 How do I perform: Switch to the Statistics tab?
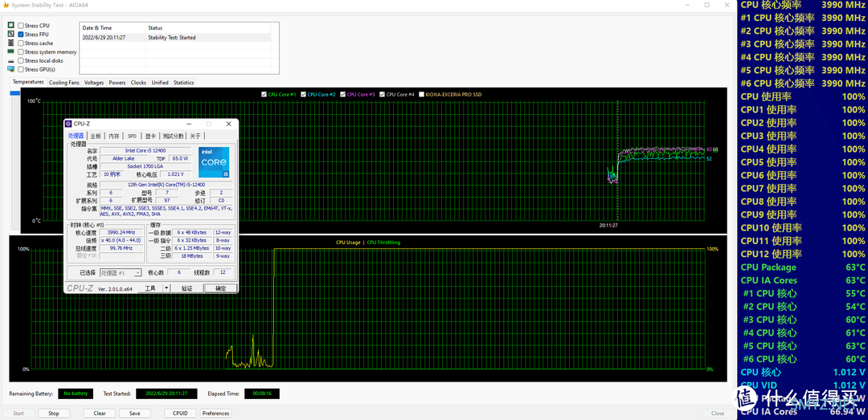click(184, 83)
